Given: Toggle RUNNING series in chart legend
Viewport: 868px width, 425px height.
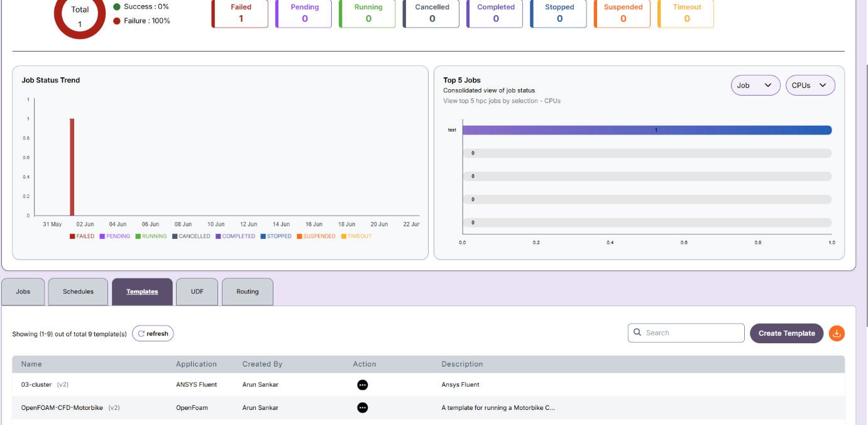Looking at the screenshot, I should [151, 236].
